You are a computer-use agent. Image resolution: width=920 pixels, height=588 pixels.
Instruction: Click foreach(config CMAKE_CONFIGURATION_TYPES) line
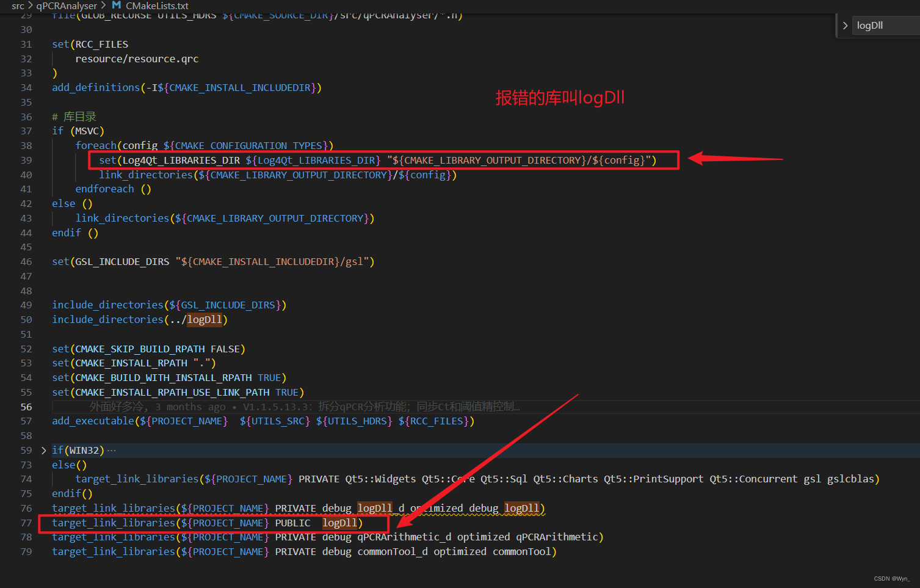click(205, 145)
